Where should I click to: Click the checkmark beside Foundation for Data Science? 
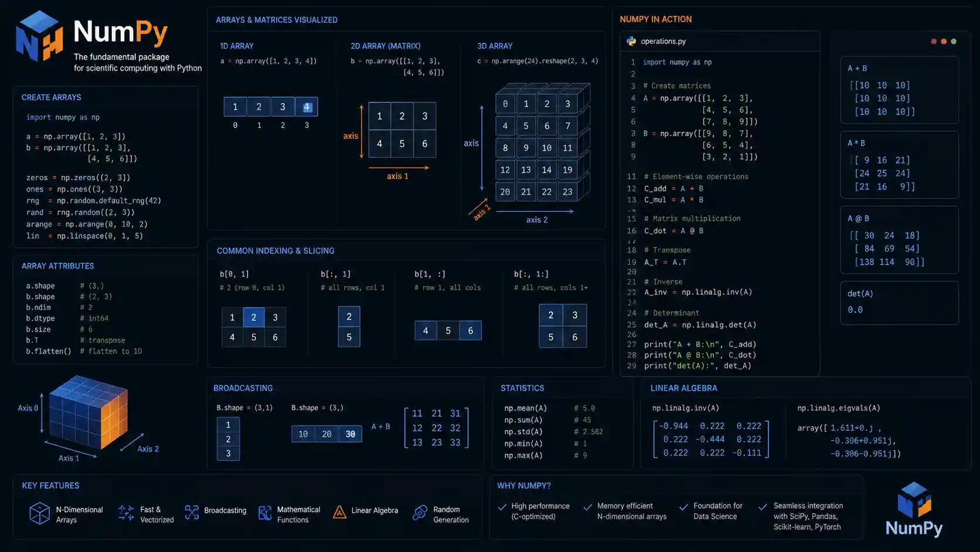tap(683, 507)
